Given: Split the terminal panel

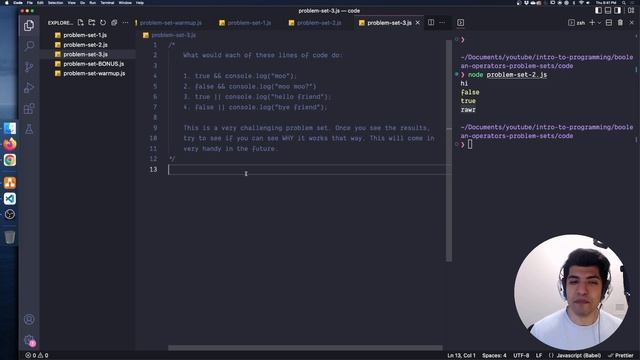Looking at the screenshot, I should click(609, 22).
